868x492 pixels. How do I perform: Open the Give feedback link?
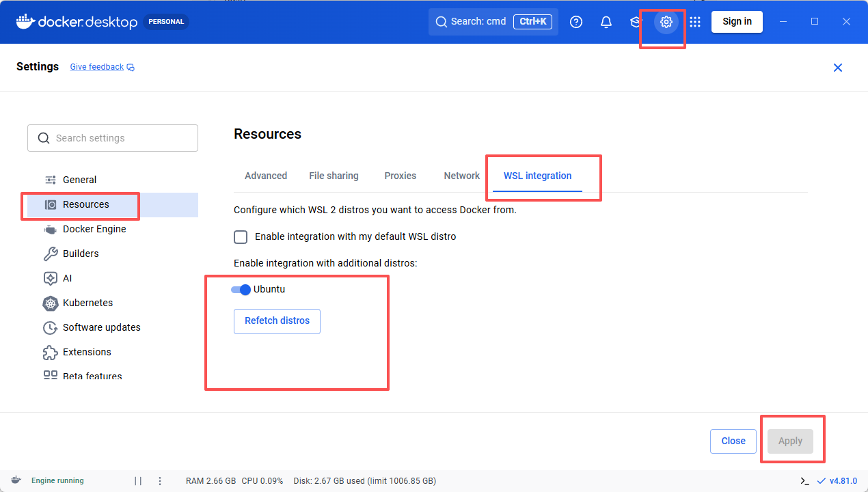97,67
